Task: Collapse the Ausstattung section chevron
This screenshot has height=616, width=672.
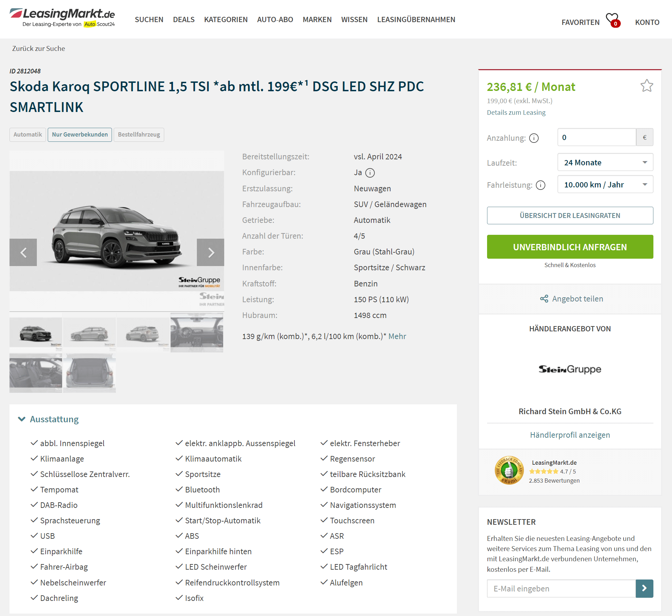Action: pos(22,419)
